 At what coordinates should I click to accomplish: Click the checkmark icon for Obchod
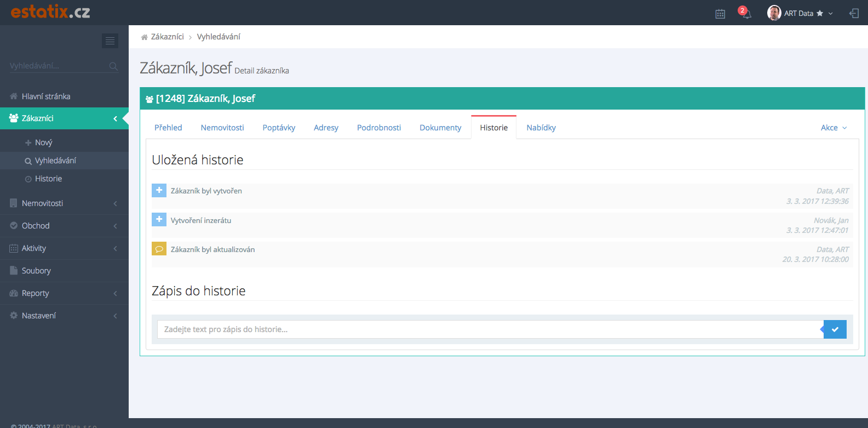(14, 226)
